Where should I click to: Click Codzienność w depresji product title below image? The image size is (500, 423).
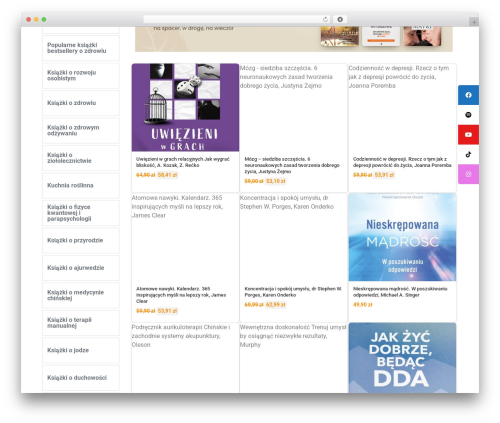tap(402, 162)
